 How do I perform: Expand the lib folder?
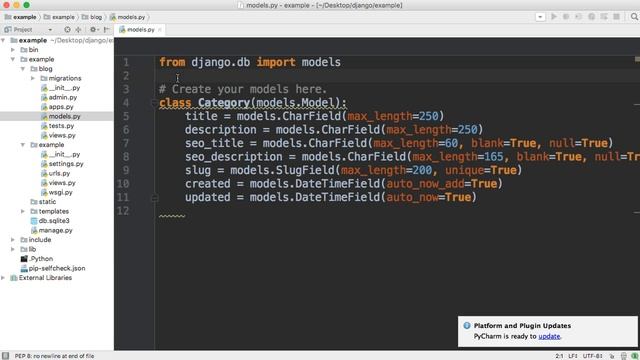(13, 249)
